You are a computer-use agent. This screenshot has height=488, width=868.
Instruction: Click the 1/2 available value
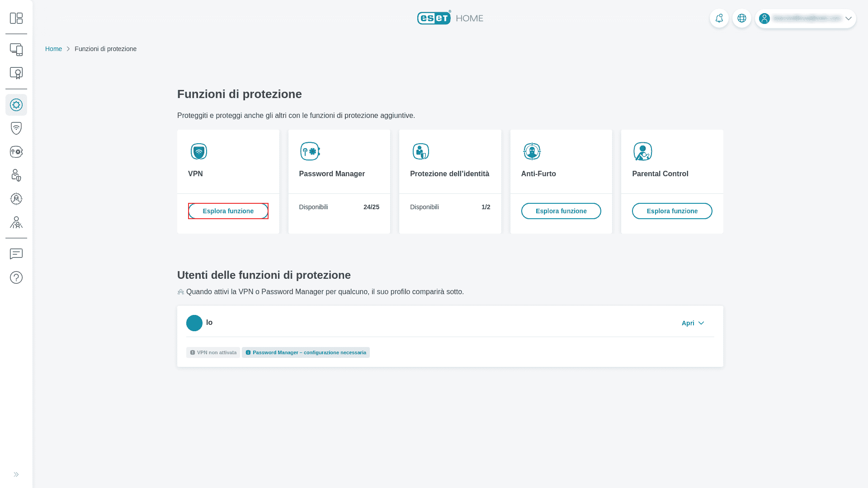coord(486,207)
